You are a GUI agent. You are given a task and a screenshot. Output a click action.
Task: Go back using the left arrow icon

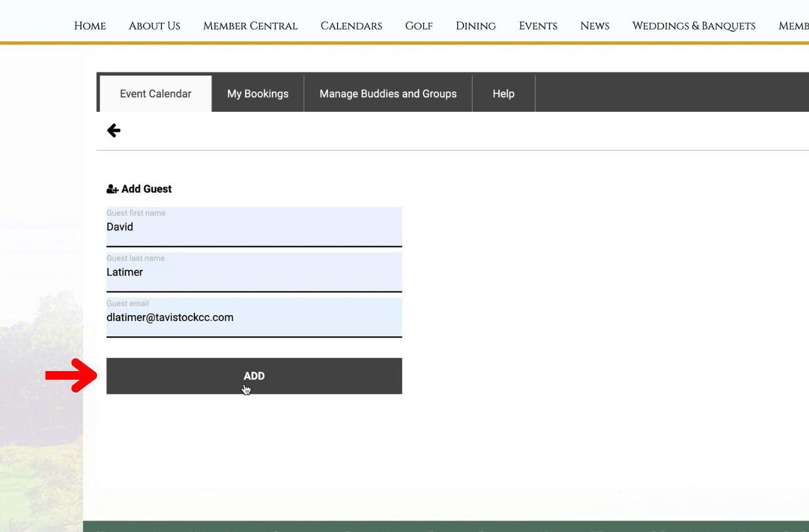click(113, 131)
